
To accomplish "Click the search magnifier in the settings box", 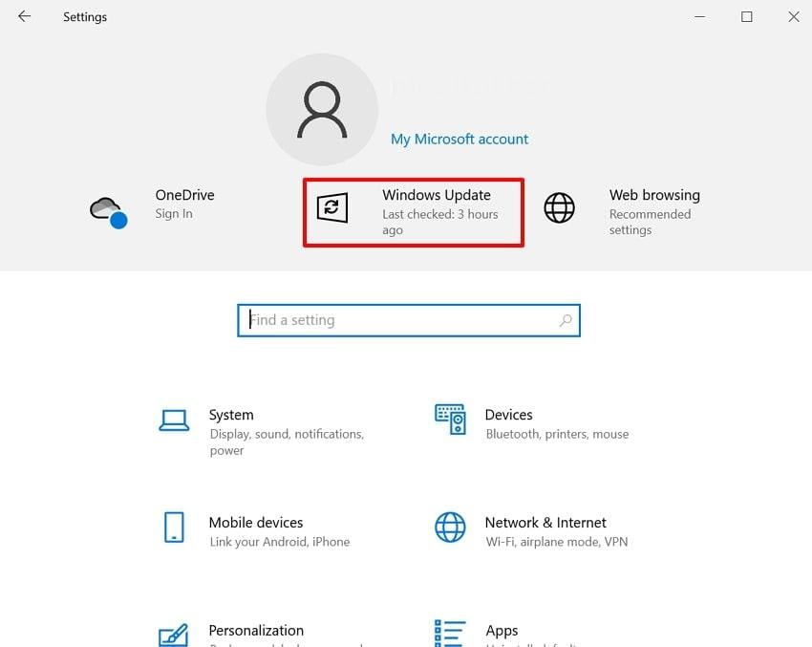I will point(565,320).
